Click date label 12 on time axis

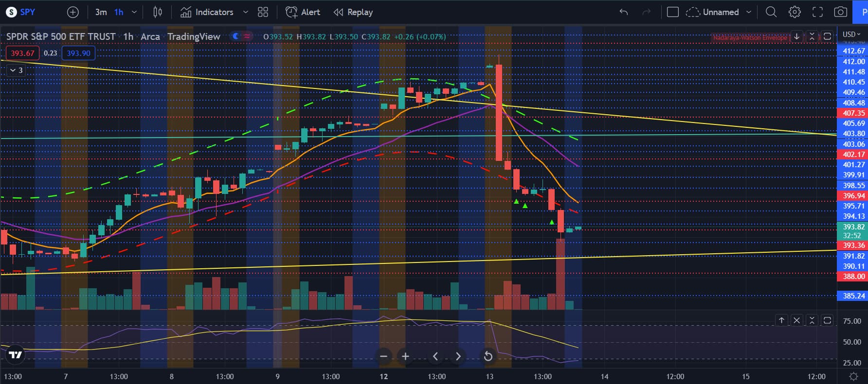point(384,377)
